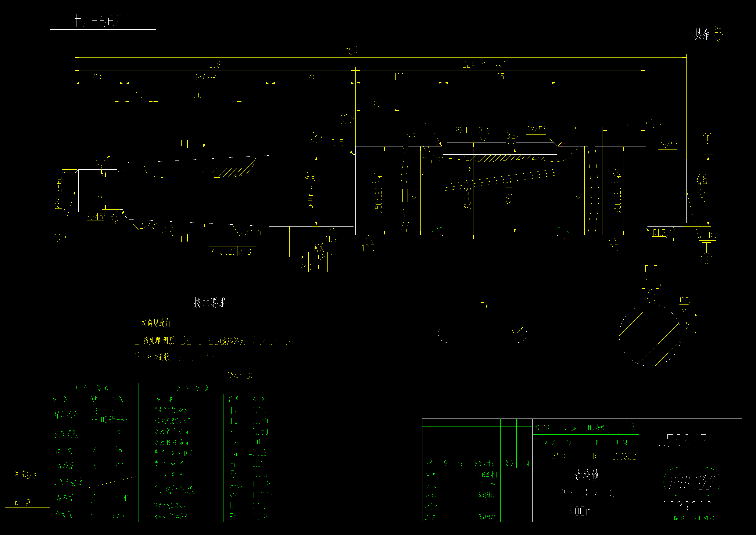The height and width of the screenshot is (535, 756).
Task: Select the 两处 note above tolerance frame
Action: 319,248
